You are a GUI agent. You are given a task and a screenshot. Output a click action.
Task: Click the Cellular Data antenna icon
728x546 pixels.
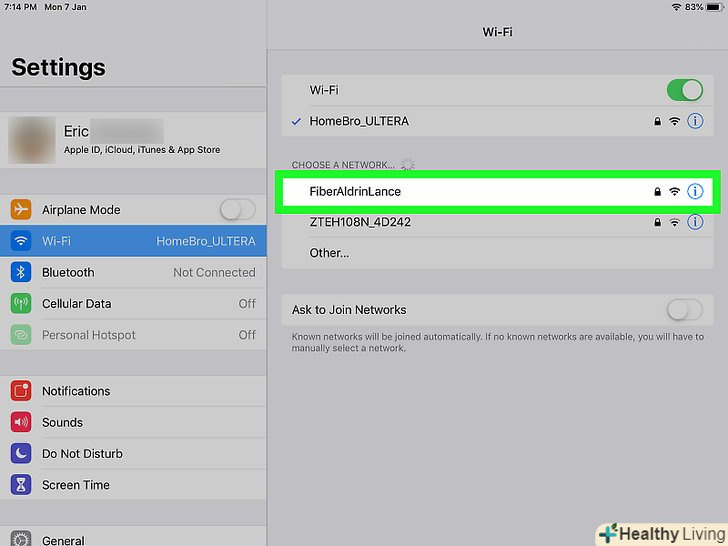[x=21, y=303]
